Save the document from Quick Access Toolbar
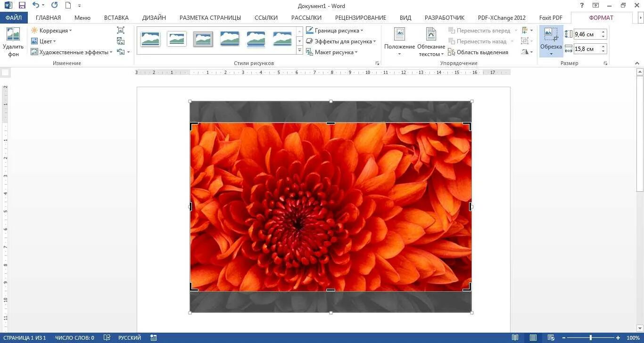The height and width of the screenshot is (343, 644). click(x=22, y=6)
